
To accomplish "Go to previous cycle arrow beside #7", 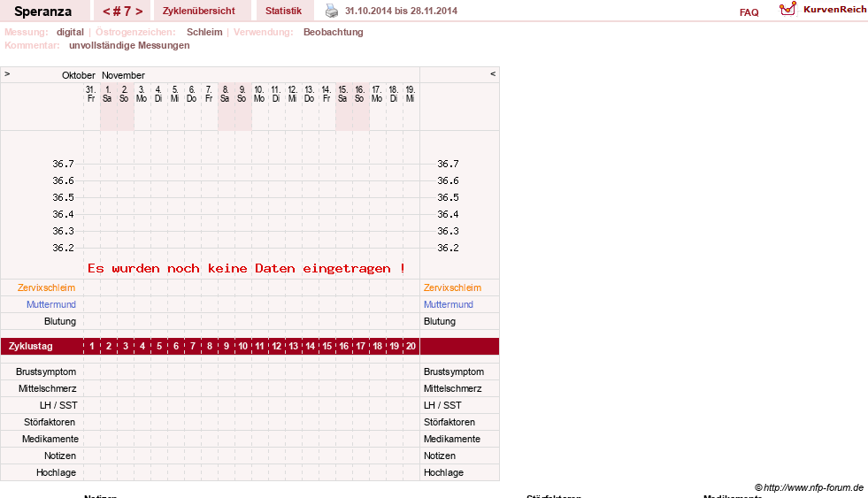I will click(106, 11).
